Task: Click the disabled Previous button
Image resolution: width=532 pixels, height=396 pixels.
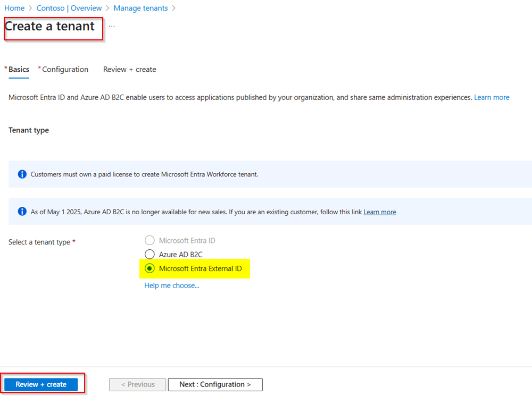Action: 137,384
